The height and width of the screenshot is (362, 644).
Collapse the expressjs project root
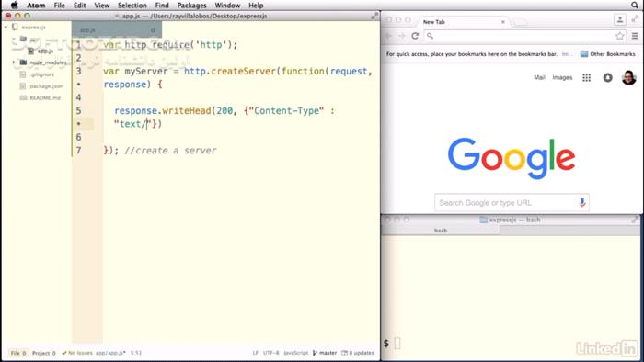point(6,27)
